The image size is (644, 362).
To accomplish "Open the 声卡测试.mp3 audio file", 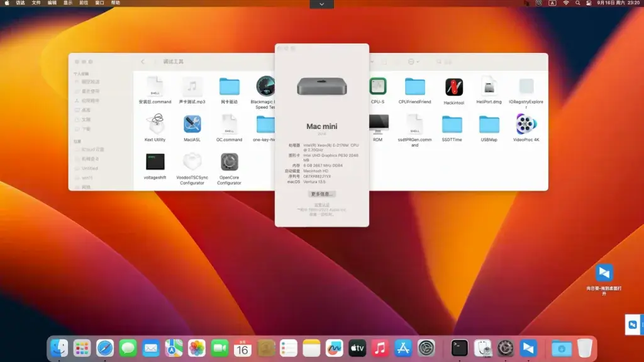I will (192, 87).
